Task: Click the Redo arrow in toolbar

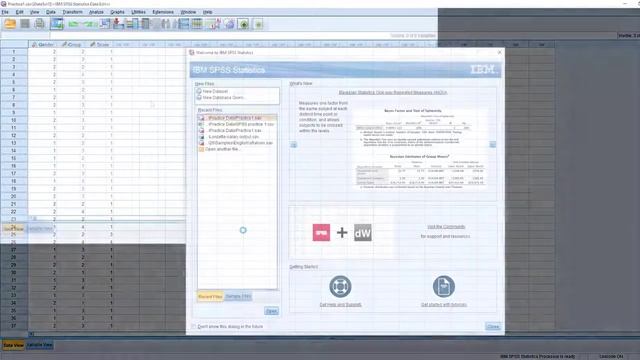Action: coord(89,24)
